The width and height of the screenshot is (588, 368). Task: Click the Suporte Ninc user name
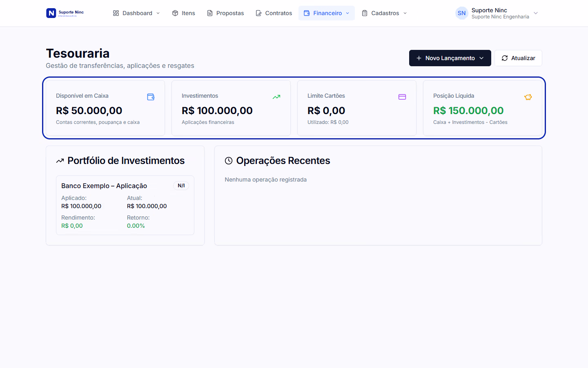pos(489,10)
